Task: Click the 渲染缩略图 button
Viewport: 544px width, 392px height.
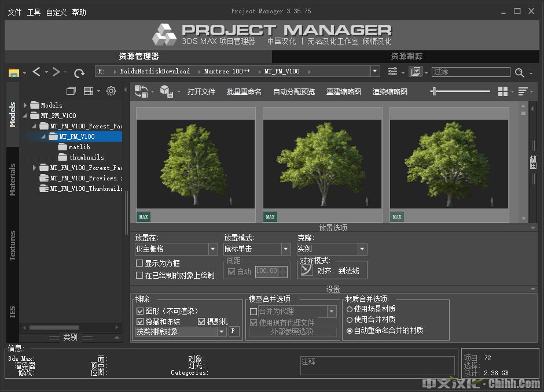Action: [x=389, y=92]
